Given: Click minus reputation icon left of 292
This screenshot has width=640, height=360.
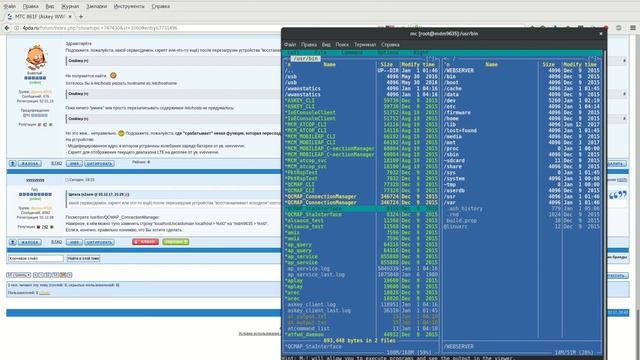Looking at the screenshot, I should tap(38, 227).
